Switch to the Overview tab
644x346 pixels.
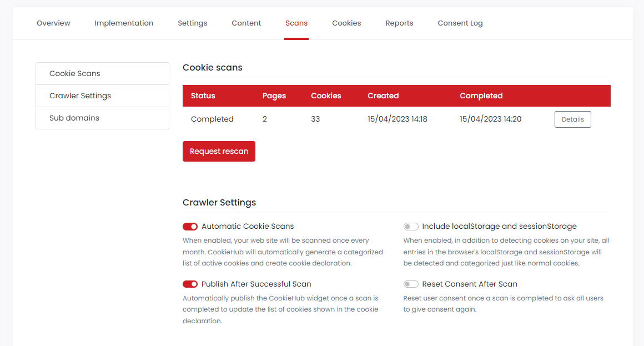(x=53, y=23)
